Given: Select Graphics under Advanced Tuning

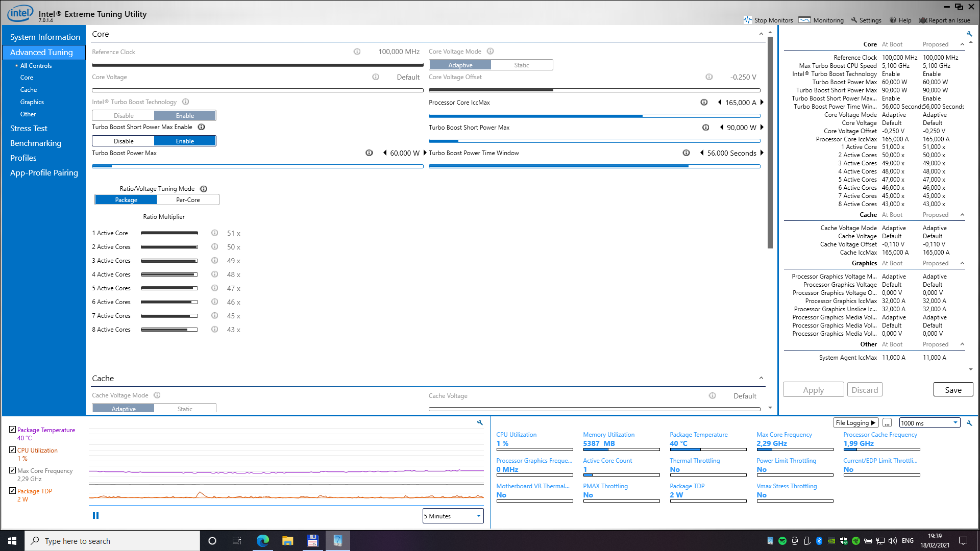Looking at the screenshot, I should click(x=32, y=102).
